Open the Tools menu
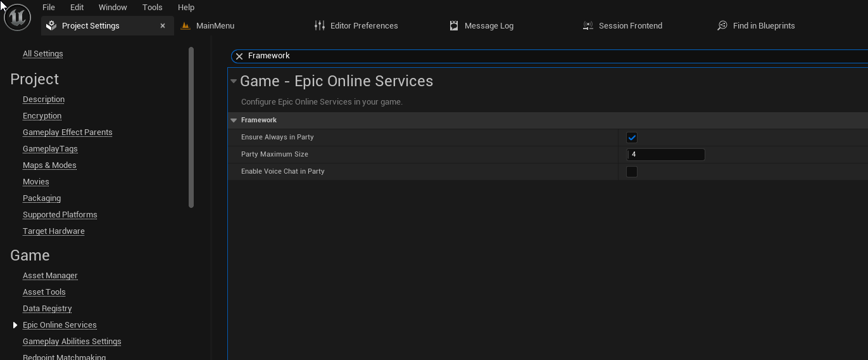The width and height of the screenshot is (868, 360). pyautogui.click(x=153, y=8)
